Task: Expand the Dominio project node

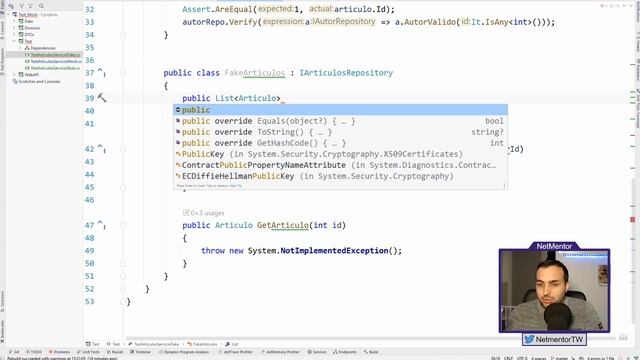Action: click(14, 28)
